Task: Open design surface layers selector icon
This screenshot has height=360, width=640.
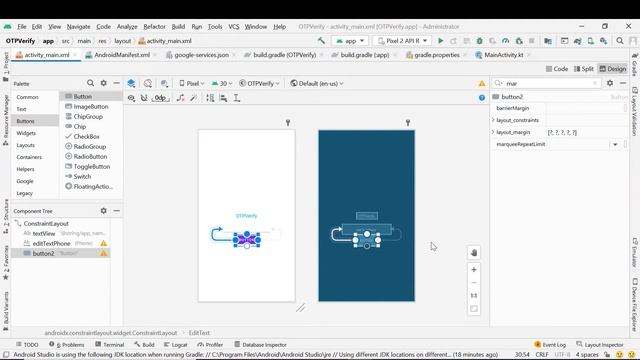Action: tap(131, 83)
